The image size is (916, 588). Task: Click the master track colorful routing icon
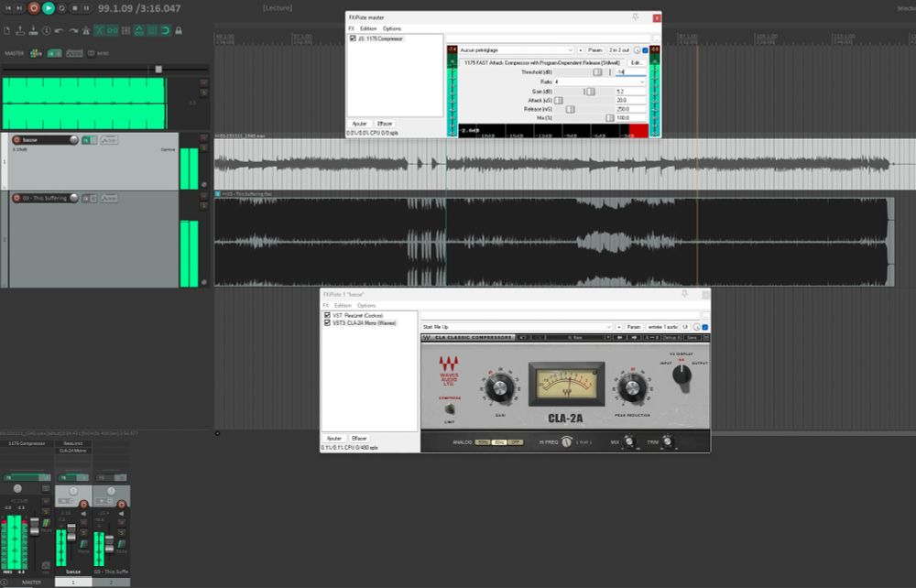[36, 53]
